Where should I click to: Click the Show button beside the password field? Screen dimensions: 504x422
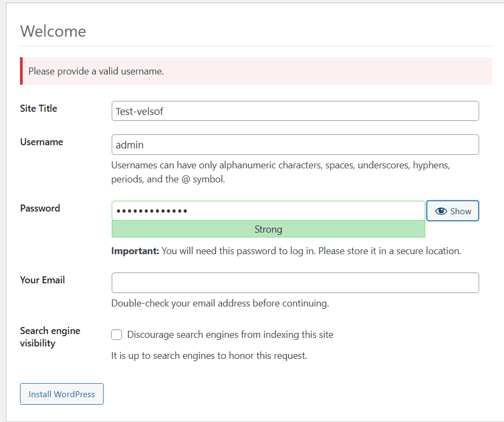[453, 210]
